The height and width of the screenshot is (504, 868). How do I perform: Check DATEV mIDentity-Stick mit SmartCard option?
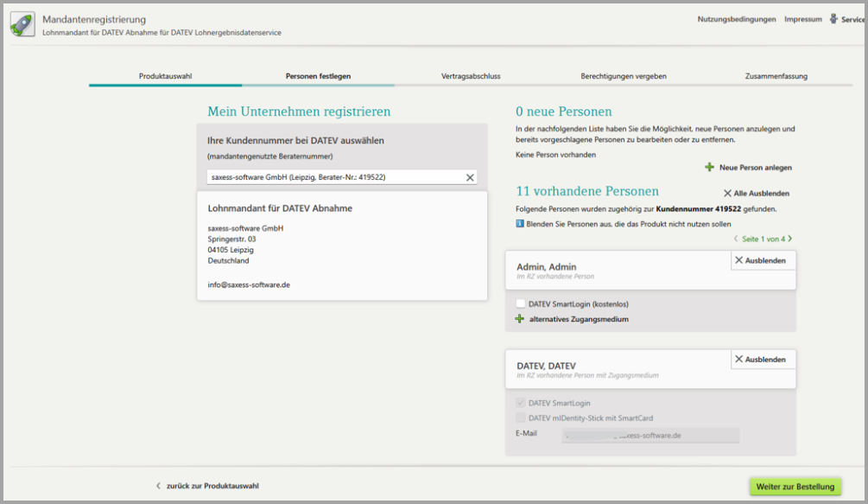tap(520, 418)
